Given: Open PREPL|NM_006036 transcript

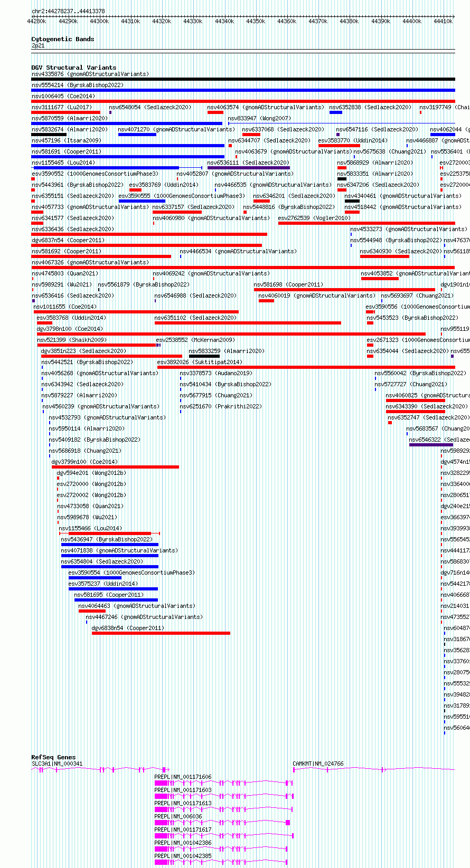Looking at the screenshot, I should [222, 823].
